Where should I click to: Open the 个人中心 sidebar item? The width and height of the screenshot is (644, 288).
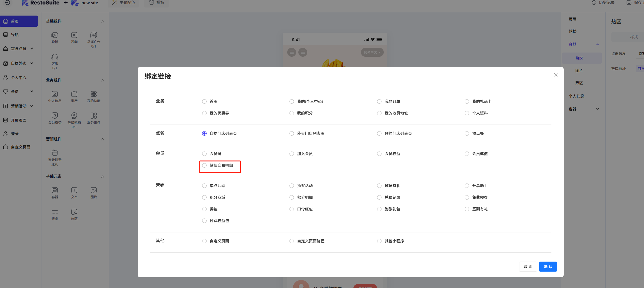pyautogui.click(x=19, y=78)
